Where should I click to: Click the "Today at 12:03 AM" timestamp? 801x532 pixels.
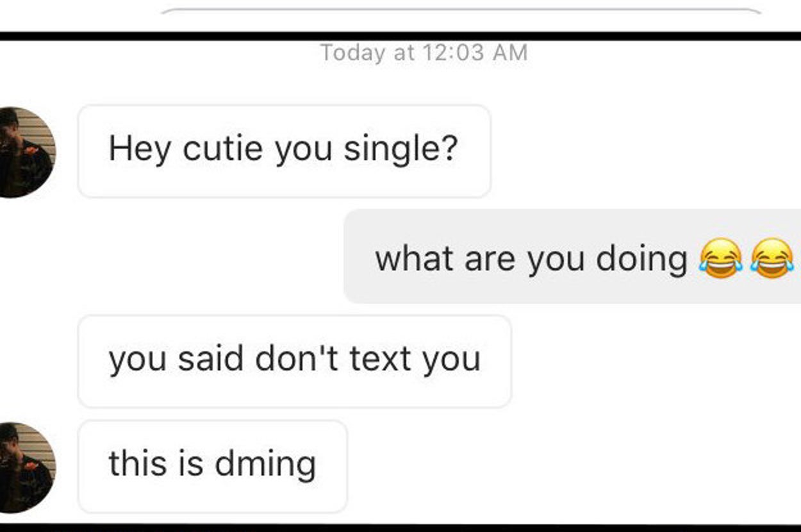(424, 53)
